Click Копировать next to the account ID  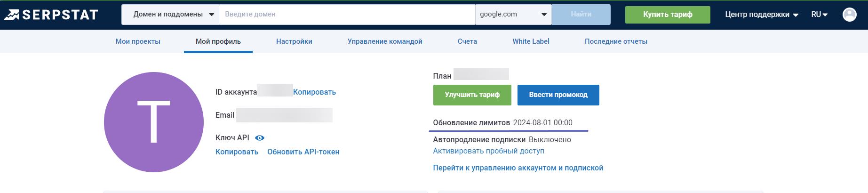pyautogui.click(x=314, y=92)
